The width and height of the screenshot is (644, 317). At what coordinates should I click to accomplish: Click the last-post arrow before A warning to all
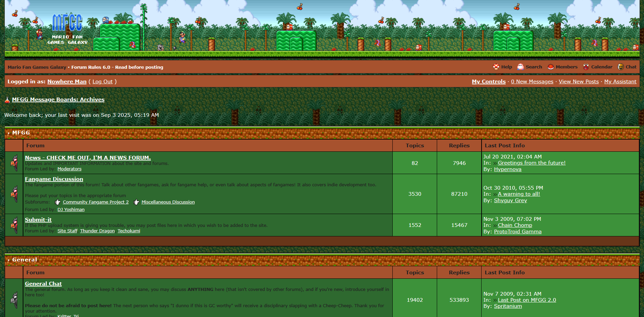(495, 194)
